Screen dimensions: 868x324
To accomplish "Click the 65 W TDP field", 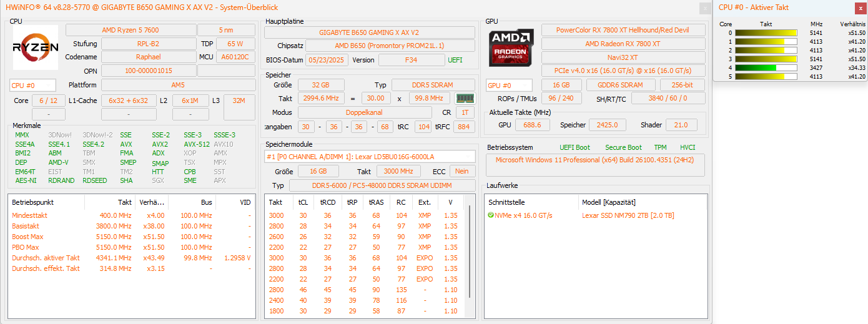I will click(x=235, y=44).
